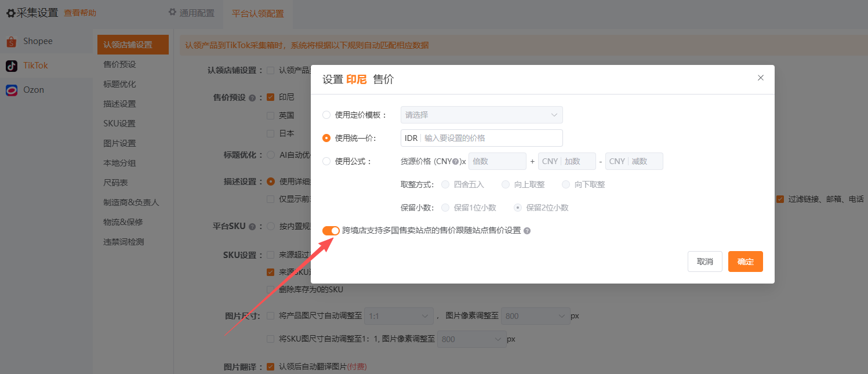Select 向上取整 rounding option
Image resolution: width=868 pixels, height=374 pixels.
[x=506, y=184]
